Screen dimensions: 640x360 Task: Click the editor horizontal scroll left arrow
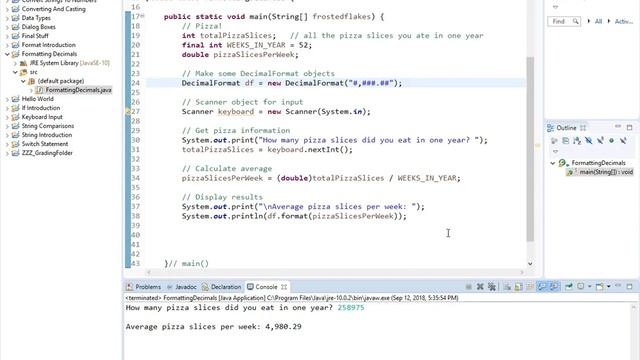point(149,271)
